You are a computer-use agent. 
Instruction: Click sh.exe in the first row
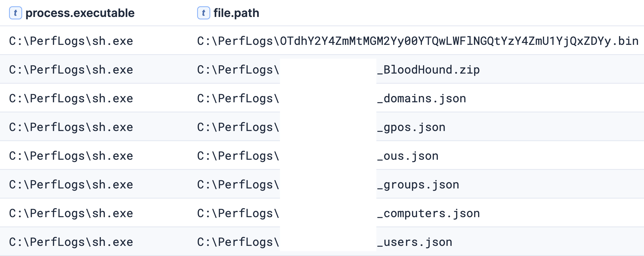(113, 41)
